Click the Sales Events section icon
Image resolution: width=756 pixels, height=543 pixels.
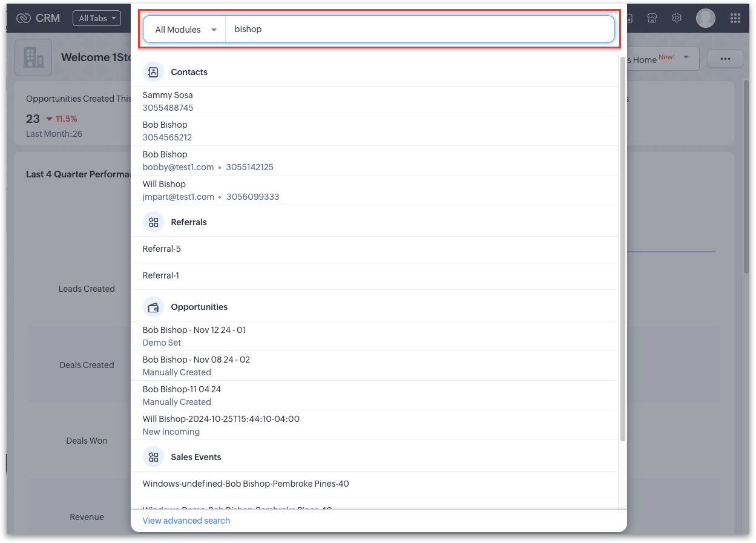coord(153,457)
